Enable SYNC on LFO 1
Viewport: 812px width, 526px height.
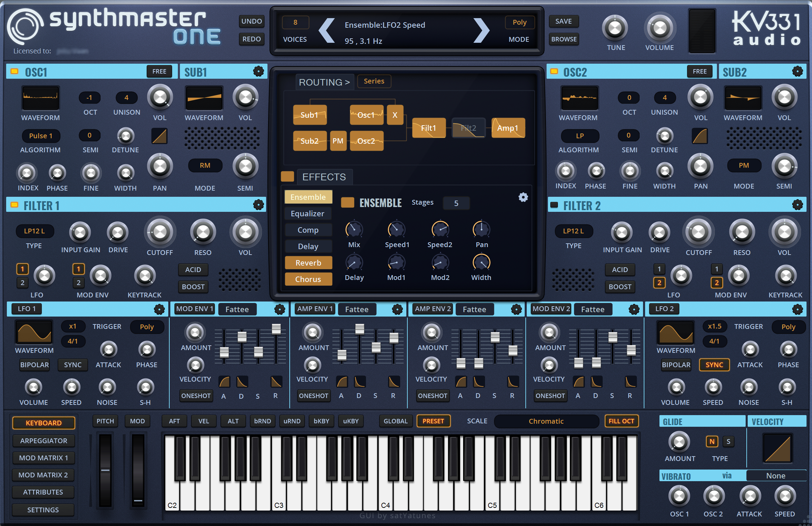tap(73, 364)
